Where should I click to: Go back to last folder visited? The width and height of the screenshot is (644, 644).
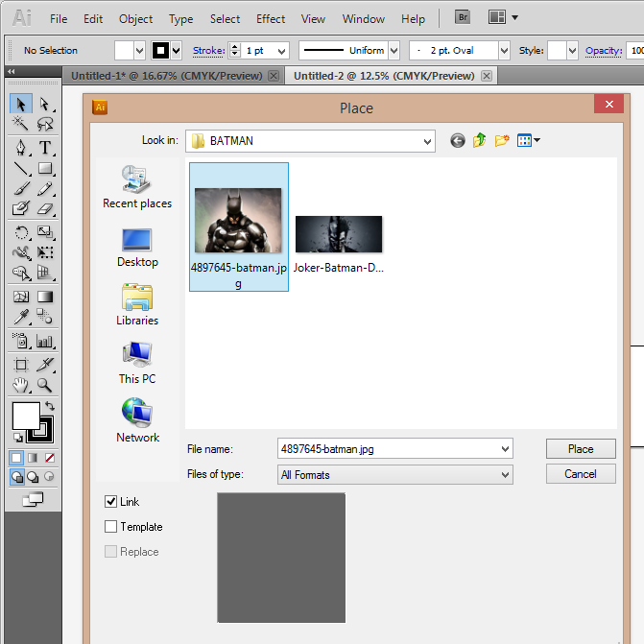[x=457, y=141]
